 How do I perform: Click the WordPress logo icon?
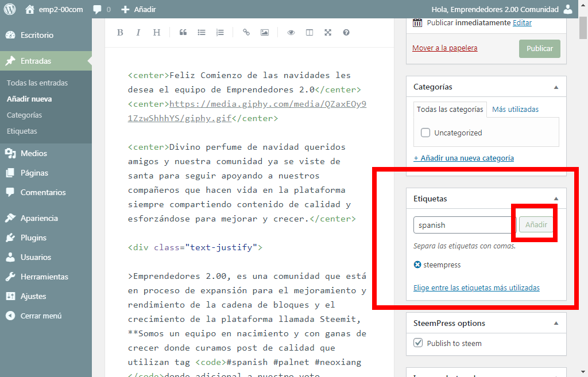tap(10, 9)
